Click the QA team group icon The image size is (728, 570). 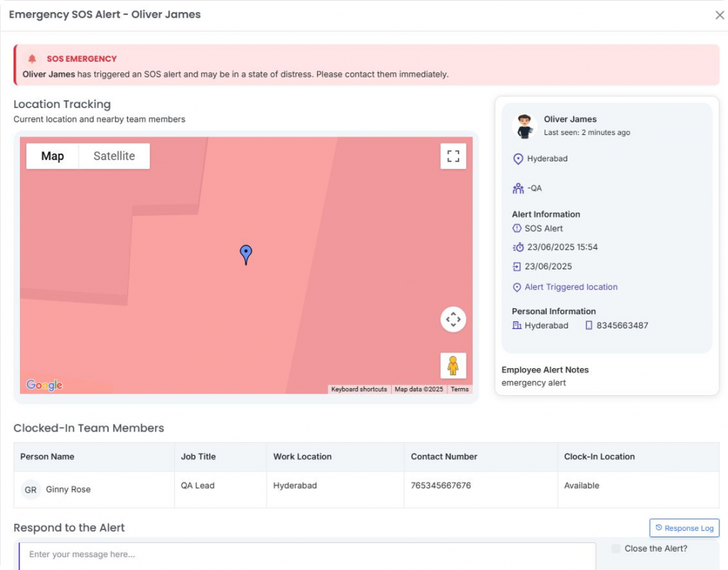click(518, 188)
